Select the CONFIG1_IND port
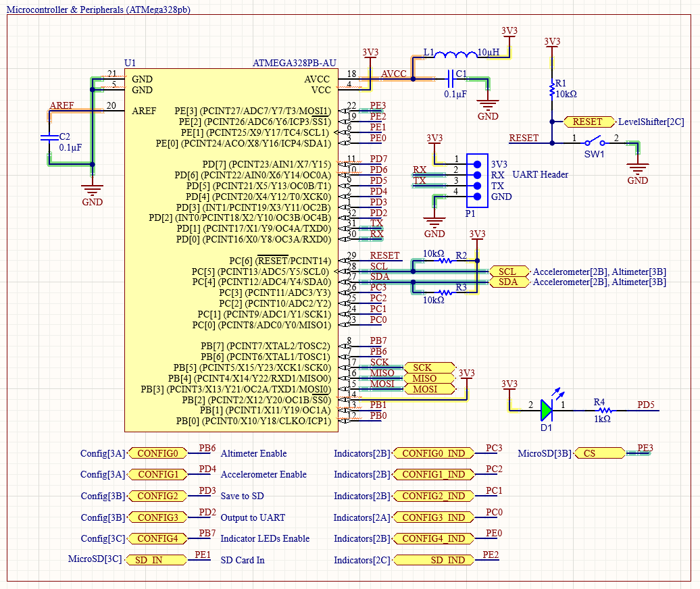Image resolution: width=700 pixels, height=589 pixels. click(434, 474)
